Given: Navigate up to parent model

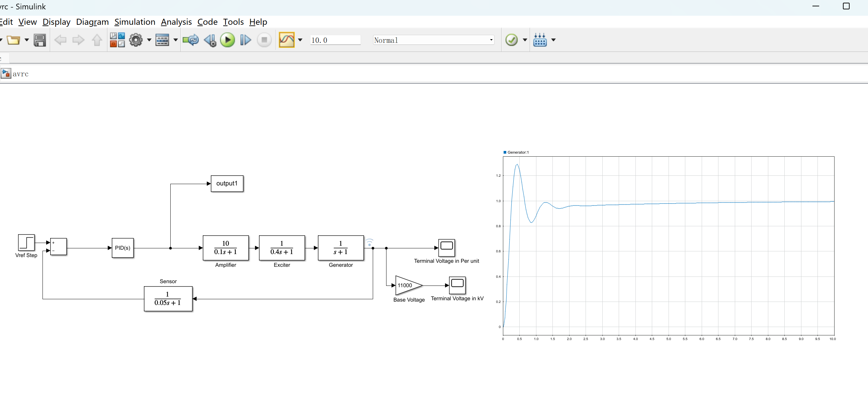Looking at the screenshot, I should [97, 40].
